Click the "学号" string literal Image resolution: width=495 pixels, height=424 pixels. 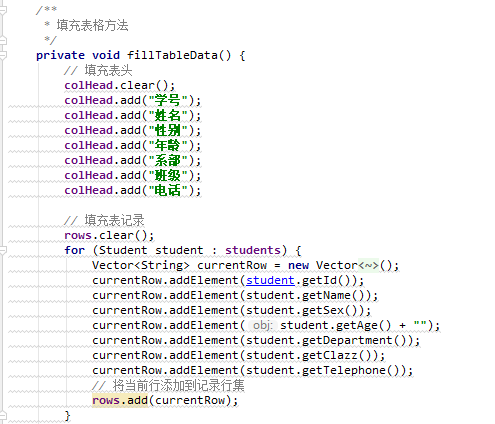coord(168,100)
